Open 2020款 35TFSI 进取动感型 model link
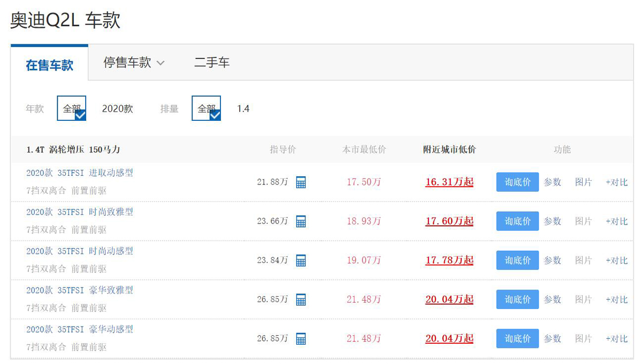The height and width of the screenshot is (364, 642). coord(80,173)
